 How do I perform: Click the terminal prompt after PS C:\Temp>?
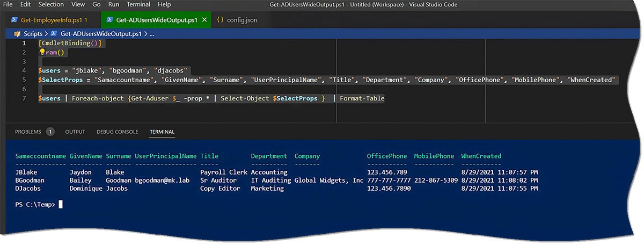[x=61, y=205]
